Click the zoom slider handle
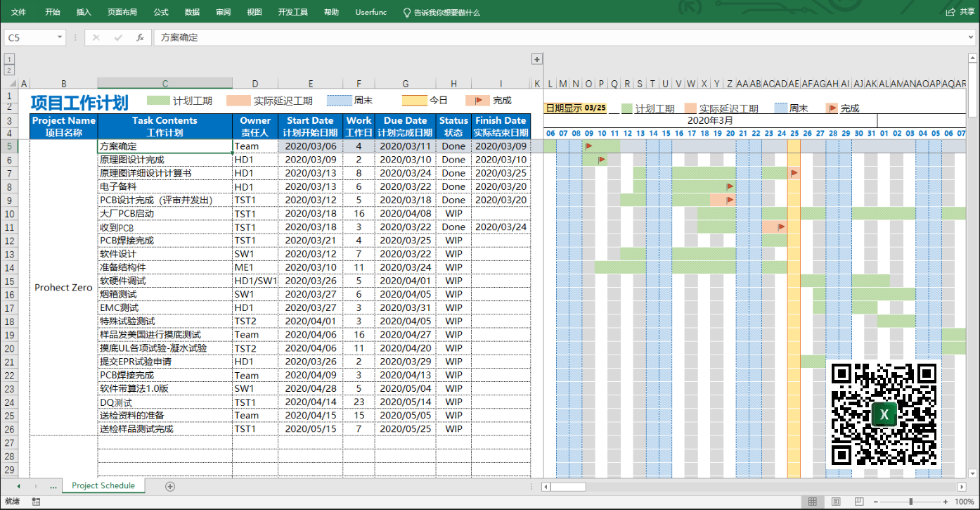The height and width of the screenshot is (510, 980). (911, 502)
